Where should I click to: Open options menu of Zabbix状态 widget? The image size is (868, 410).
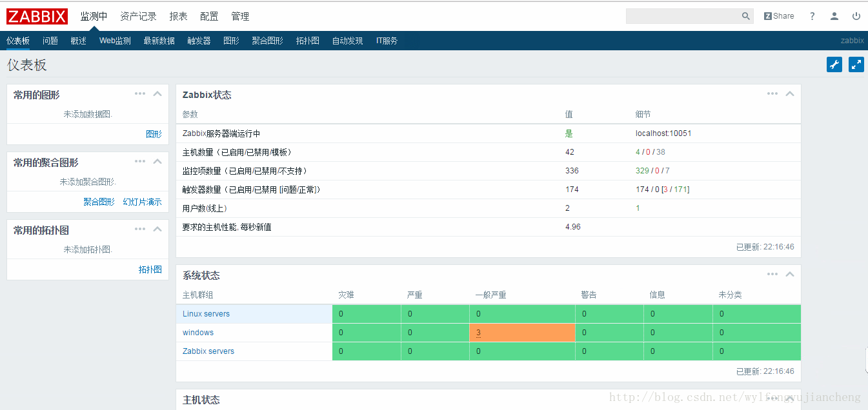pyautogui.click(x=772, y=93)
